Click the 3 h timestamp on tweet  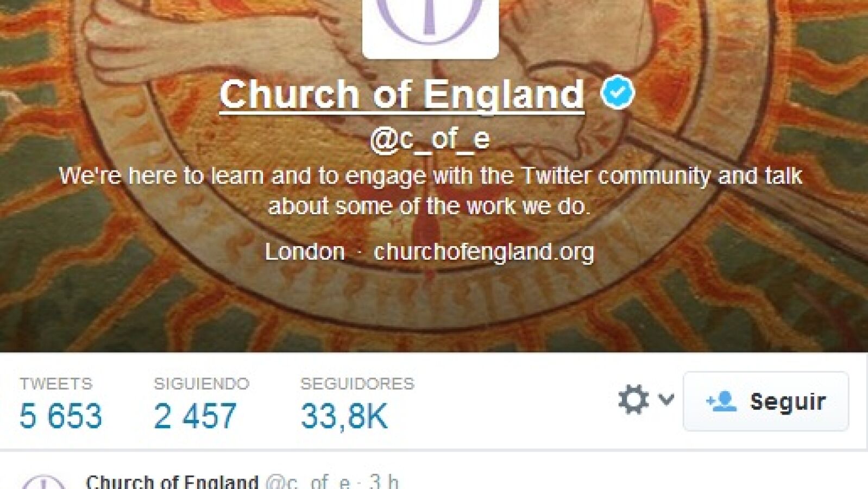383,481
